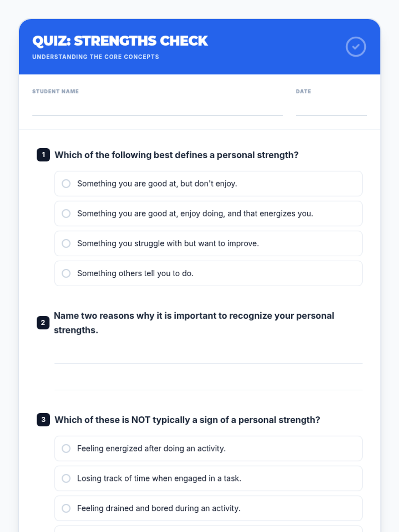Click the Quiz: Strengths Check title
The image size is (399, 532).
(x=120, y=41)
